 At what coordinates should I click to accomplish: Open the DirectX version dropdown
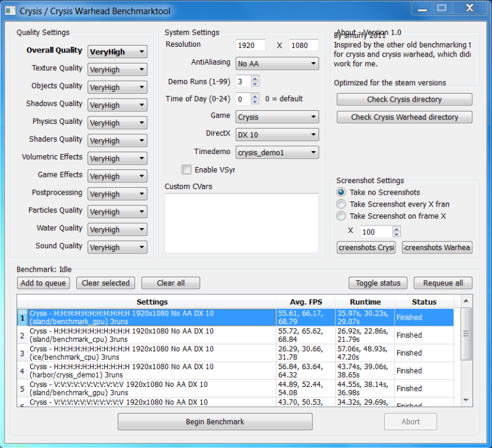pos(277,135)
